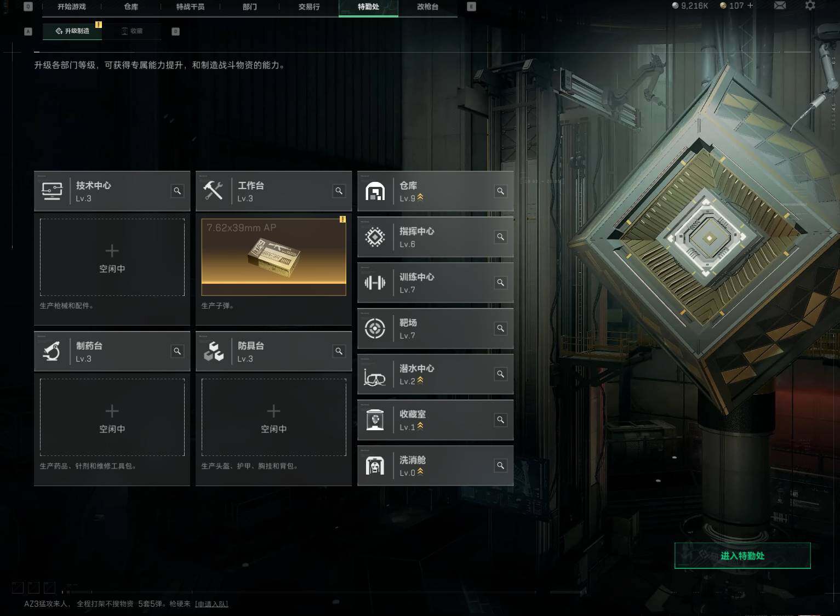Click the 工作台 hammer and wrench icon
The height and width of the screenshot is (616, 840).
213,191
